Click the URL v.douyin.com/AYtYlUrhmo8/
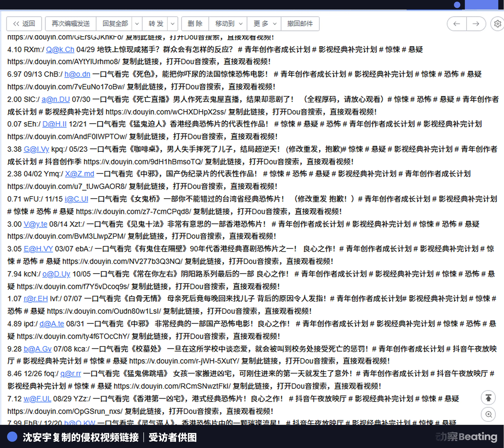504x448 pixels. point(64,62)
